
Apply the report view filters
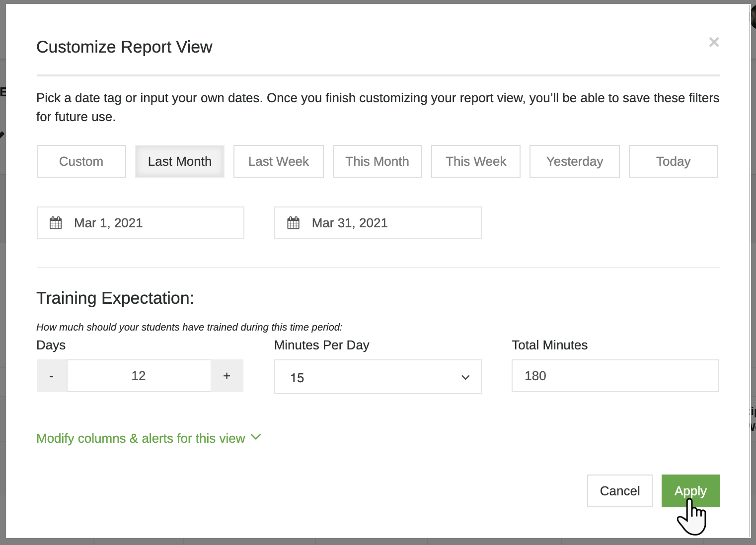(690, 491)
